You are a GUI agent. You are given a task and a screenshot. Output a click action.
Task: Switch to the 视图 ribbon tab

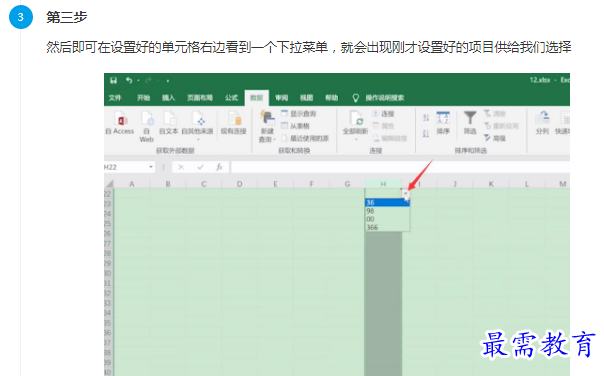point(307,97)
